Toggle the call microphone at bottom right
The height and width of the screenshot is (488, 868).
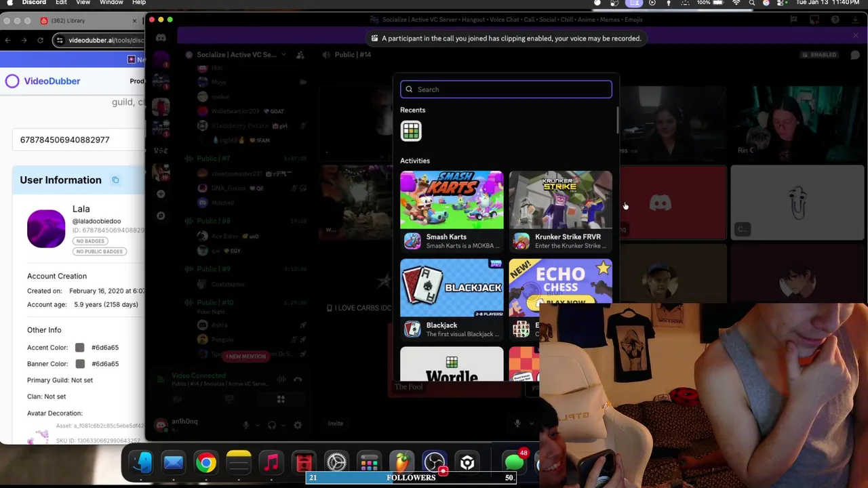(517, 424)
